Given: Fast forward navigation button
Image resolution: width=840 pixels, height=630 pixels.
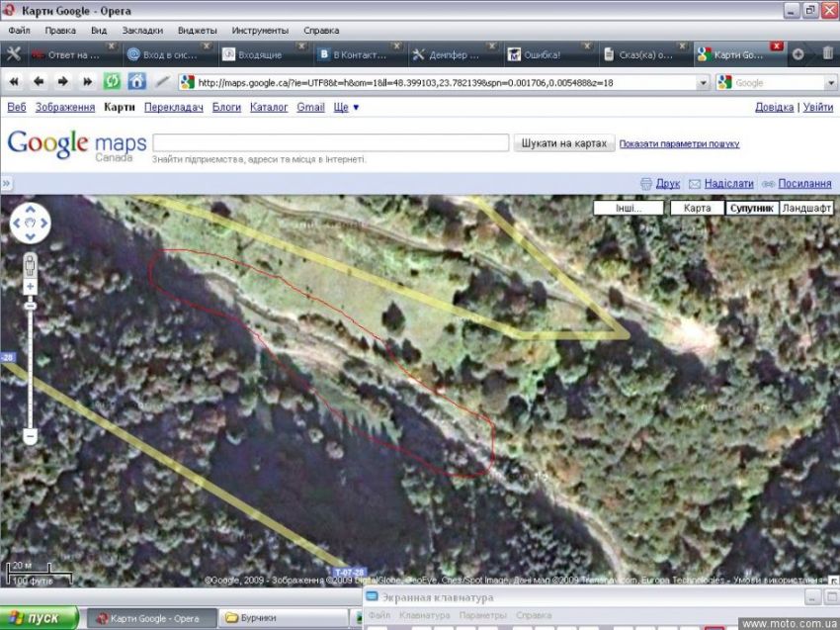Looking at the screenshot, I should pos(87,82).
